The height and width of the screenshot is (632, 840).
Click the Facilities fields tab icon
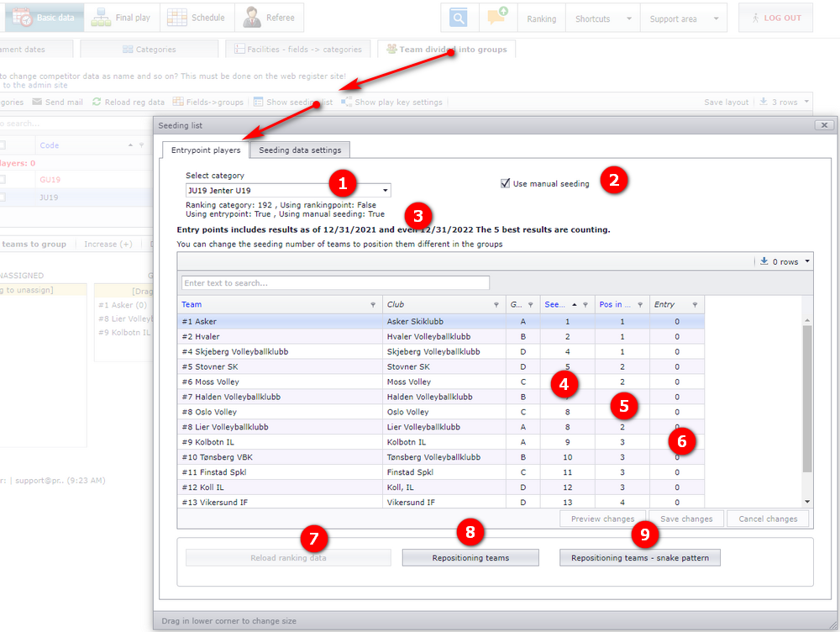point(239,50)
